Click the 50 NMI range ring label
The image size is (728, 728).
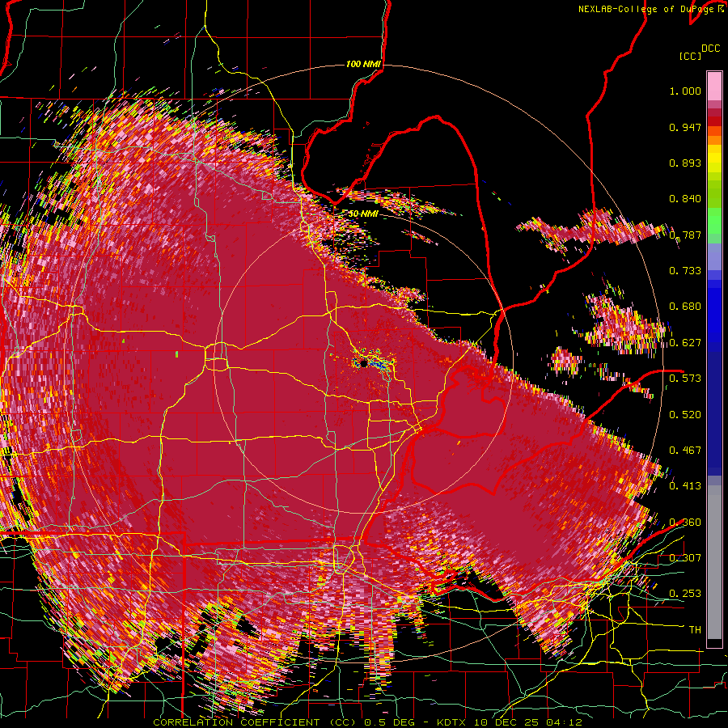tap(363, 214)
